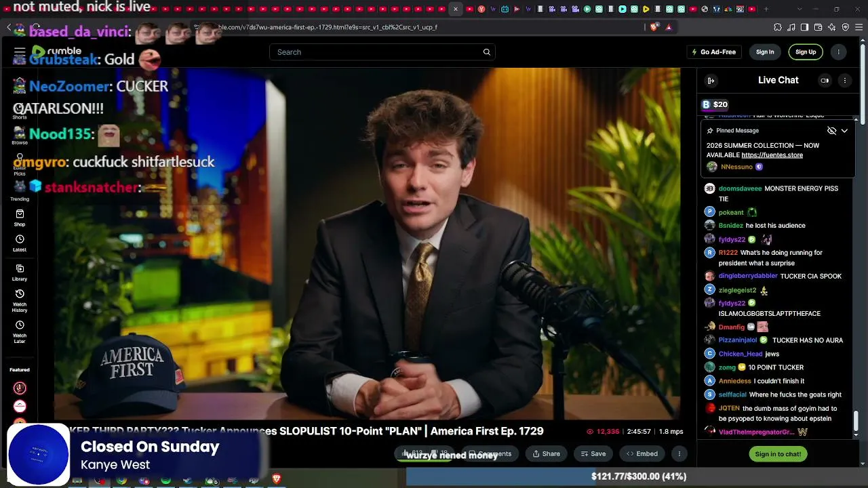Image resolution: width=868 pixels, height=488 pixels.
Task: Click the first featured channel avatar
Action: (x=20, y=388)
